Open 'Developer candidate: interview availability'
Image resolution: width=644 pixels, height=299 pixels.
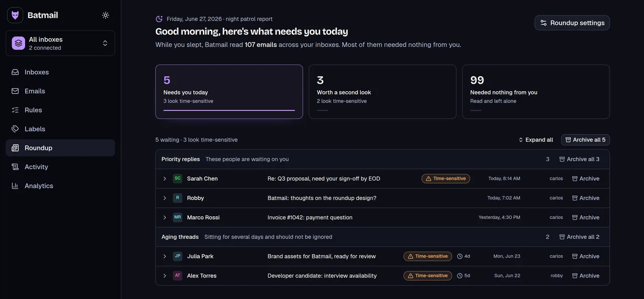pyautogui.click(x=322, y=276)
